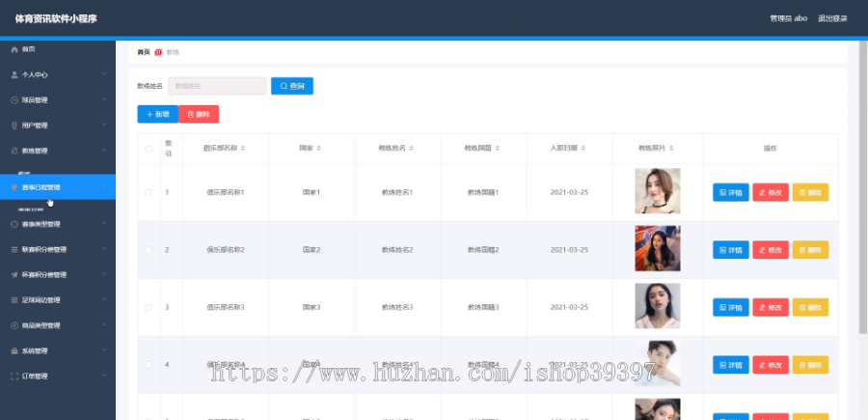Tick the checkbox for row 4
The height and width of the screenshot is (420, 868).
coord(149,365)
